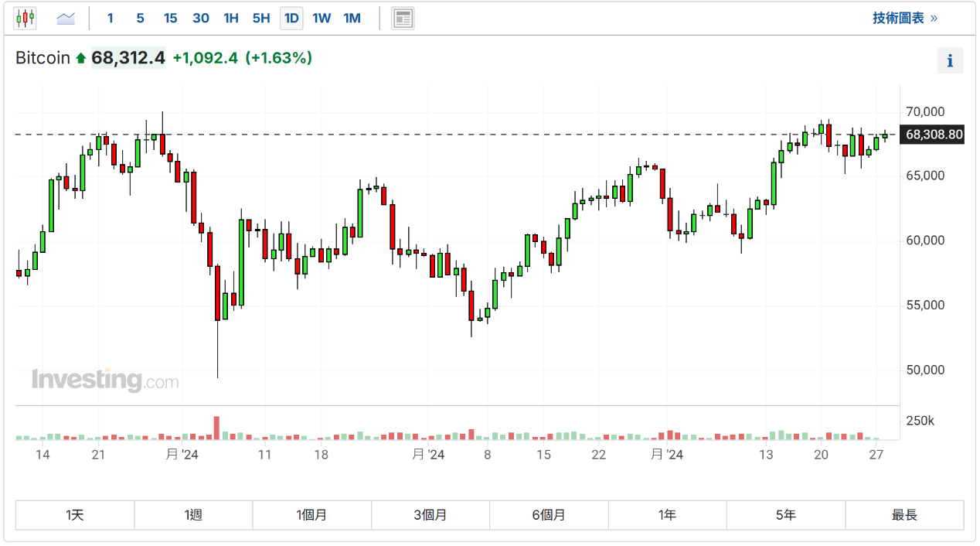Choose the 30 minute interval
The width and height of the screenshot is (980, 546).
point(201,18)
